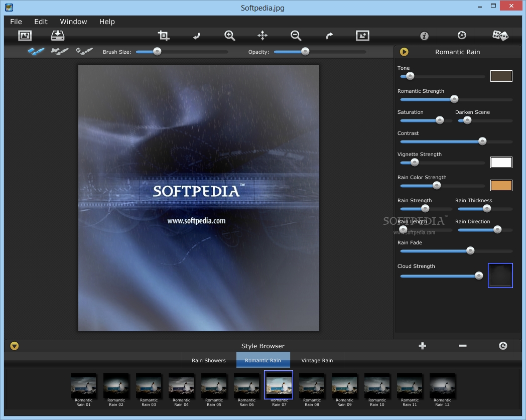Click the Rain Thickness slider handle

click(x=487, y=209)
